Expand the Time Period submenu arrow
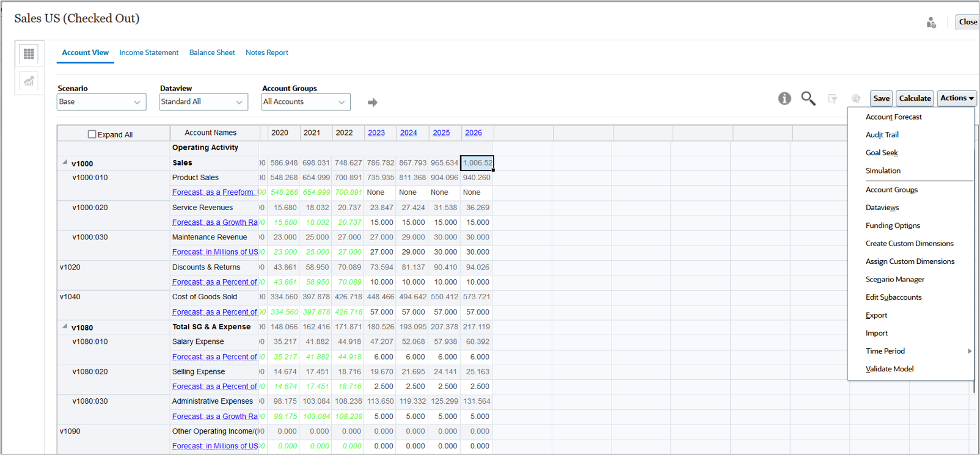 pyautogui.click(x=969, y=351)
